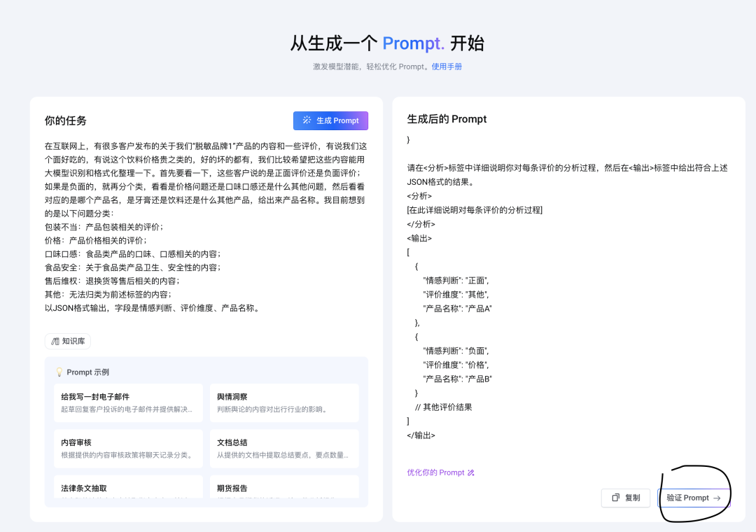Select the 舆情洞察 example card
The height and width of the screenshot is (532, 756).
[284, 403]
